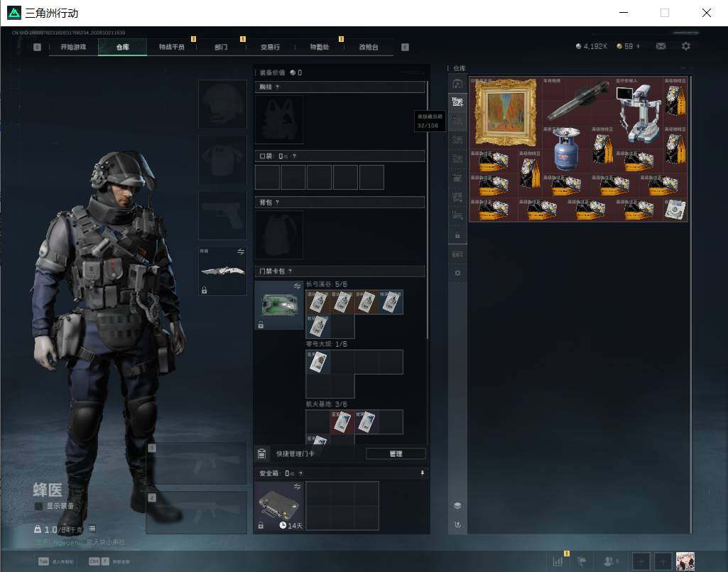Image resolution: width=728 pixels, height=572 pixels.
Task: Select the medical robot item in warehouse
Action: click(x=639, y=112)
